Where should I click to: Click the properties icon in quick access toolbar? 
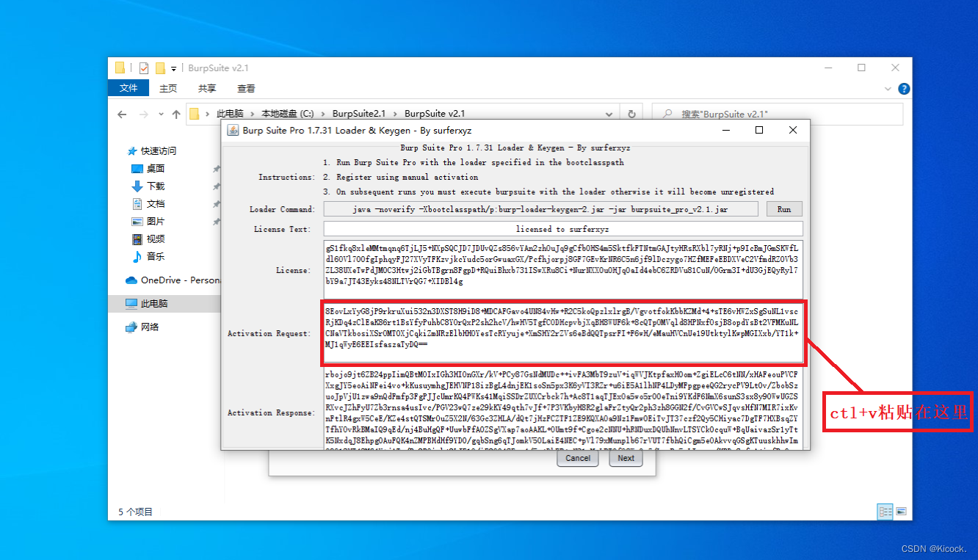coord(143,68)
